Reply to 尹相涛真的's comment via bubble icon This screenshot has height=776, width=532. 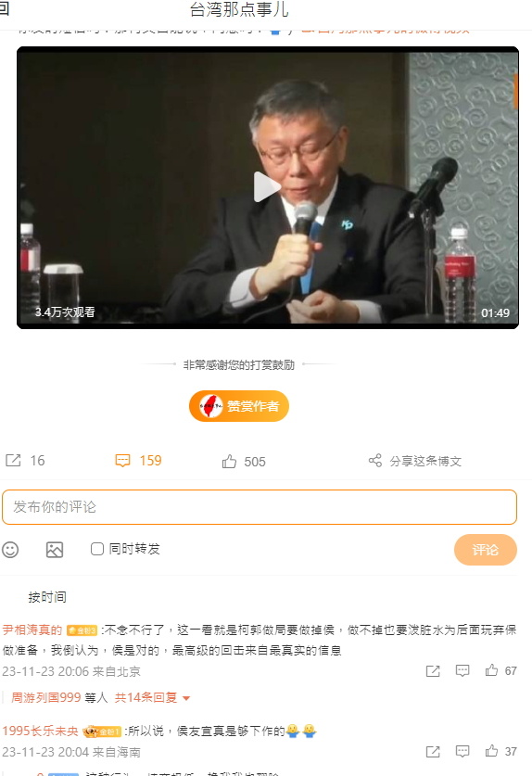coord(462,670)
